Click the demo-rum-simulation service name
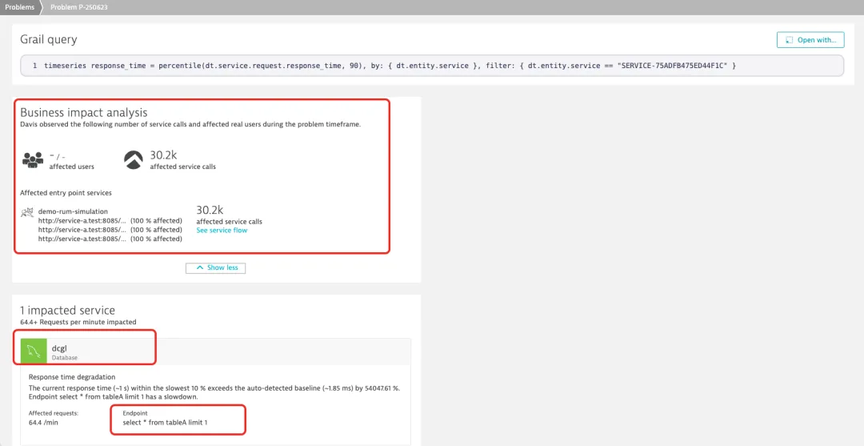 pos(73,212)
